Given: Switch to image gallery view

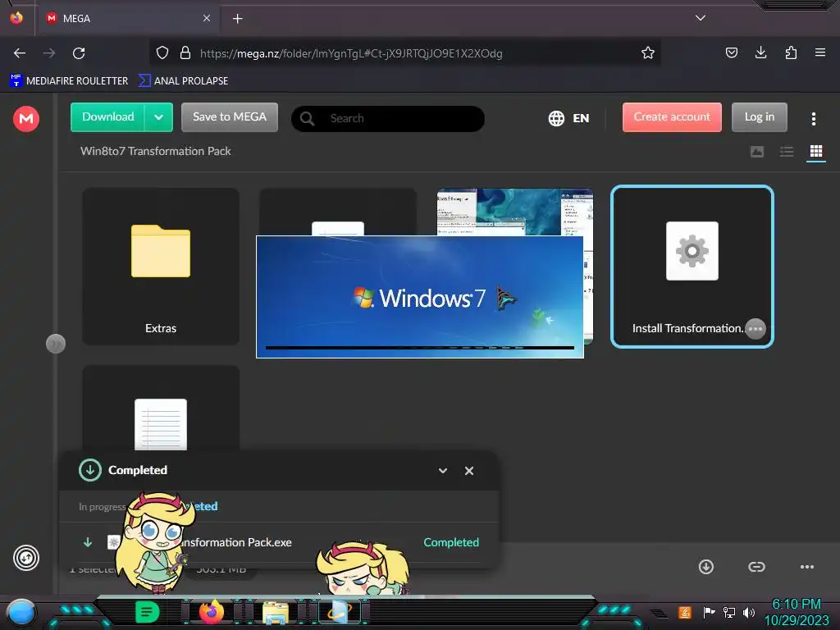Looking at the screenshot, I should click(756, 152).
